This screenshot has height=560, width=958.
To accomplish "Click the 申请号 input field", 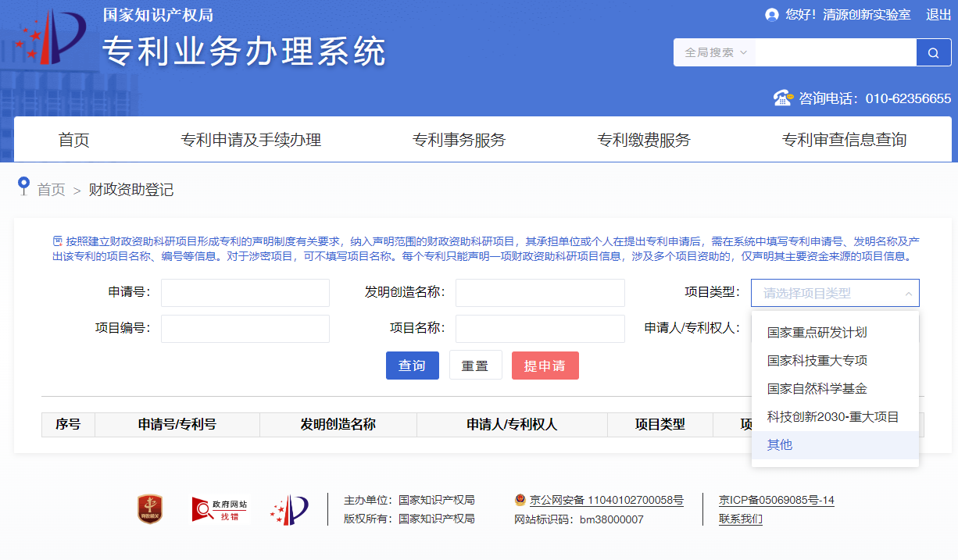I will coord(245,293).
